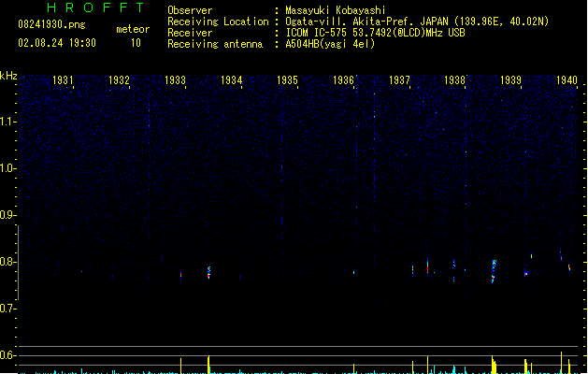Screen dimensions: 588x374
Task: Click the HROFFT title text
Action: (x=95, y=7)
